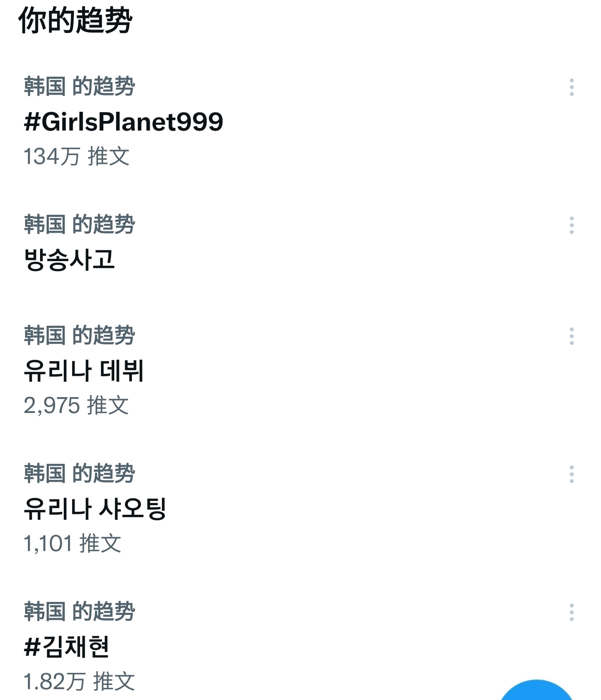Tap 韩国 的趋势 label above 유리나 데뷔
Screen dimensions: 601x700
coord(79,335)
